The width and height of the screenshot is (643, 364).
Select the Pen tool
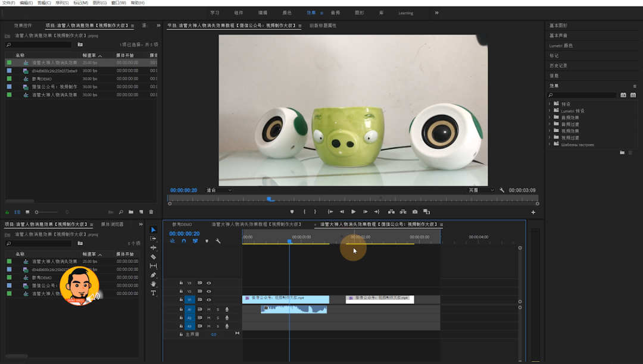(x=154, y=275)
